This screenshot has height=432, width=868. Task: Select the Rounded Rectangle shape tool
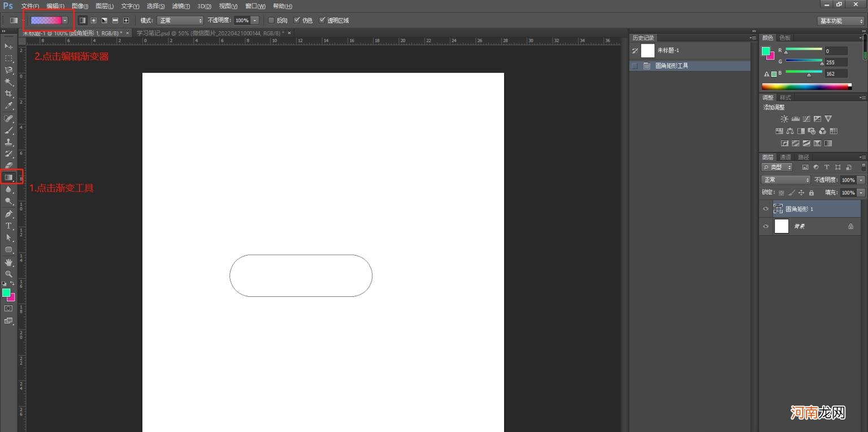click(x=8, y=249)
